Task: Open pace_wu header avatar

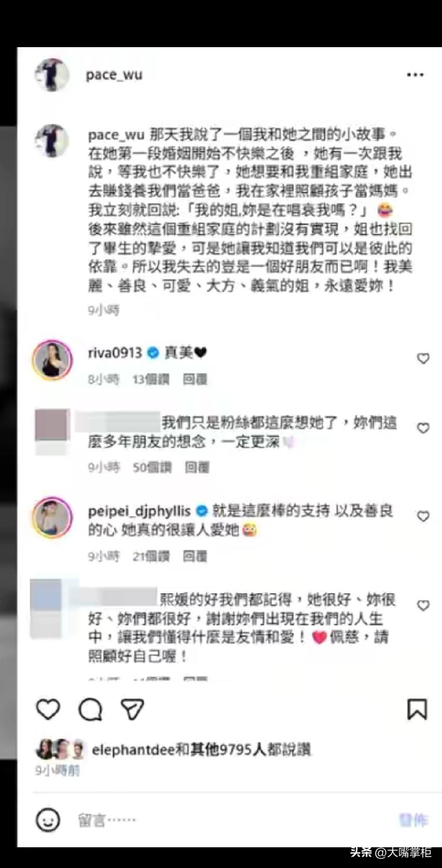Action: tap(52, 75)
